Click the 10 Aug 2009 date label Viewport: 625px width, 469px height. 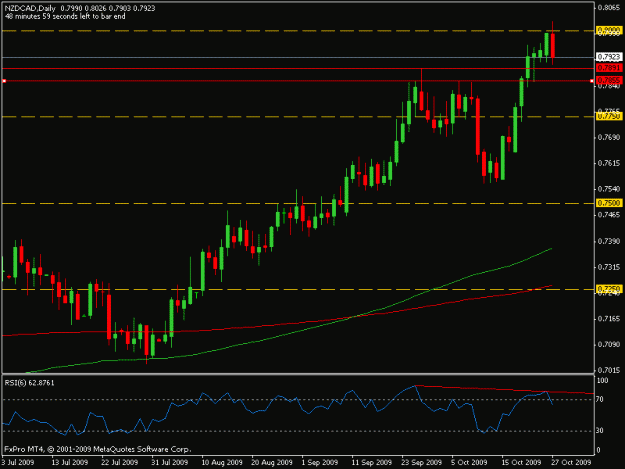(x=222, y=462)
